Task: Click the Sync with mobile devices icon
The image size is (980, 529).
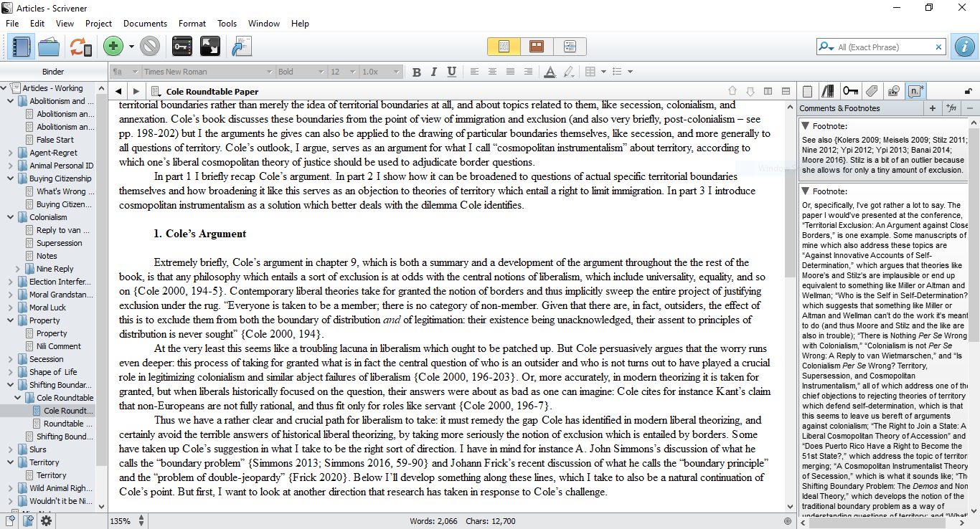Action: tap(80, 47)
